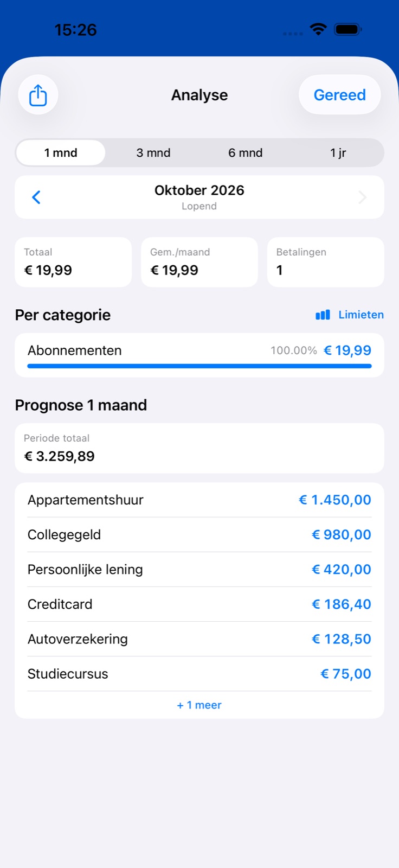Select the Collegegeld forecast row

tap(200, 534)
